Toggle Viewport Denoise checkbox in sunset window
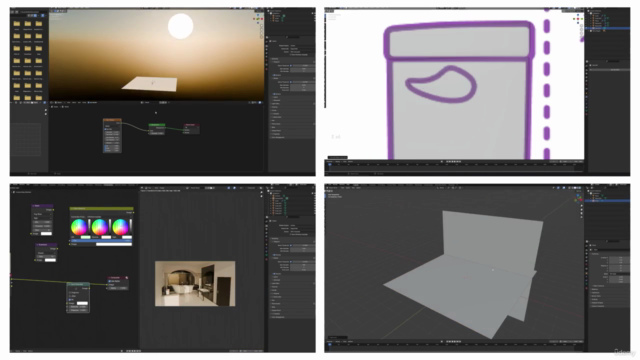The height and width of the screenshot is (360, 640). tap(274, 75)
